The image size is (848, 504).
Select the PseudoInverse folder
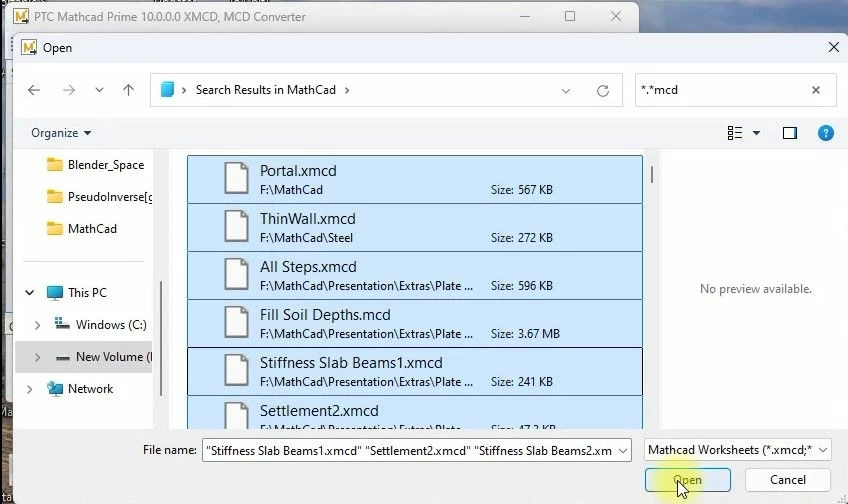99,197
